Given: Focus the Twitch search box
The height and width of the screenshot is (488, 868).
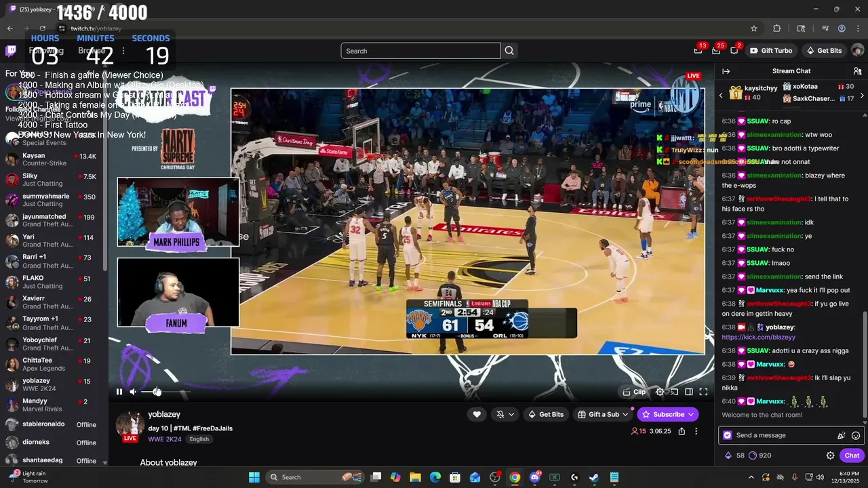Looking at the screenshot, I should pos(420,51).
